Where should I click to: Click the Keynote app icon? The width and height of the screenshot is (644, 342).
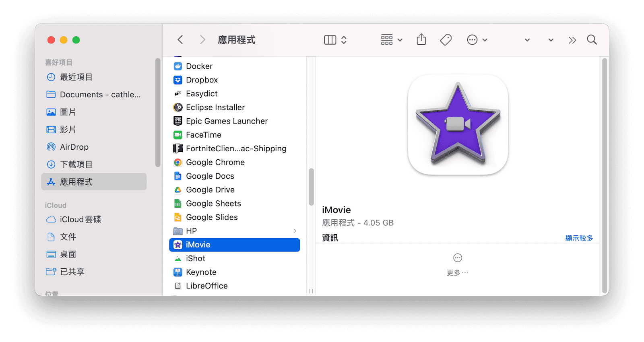click(178, 272)
